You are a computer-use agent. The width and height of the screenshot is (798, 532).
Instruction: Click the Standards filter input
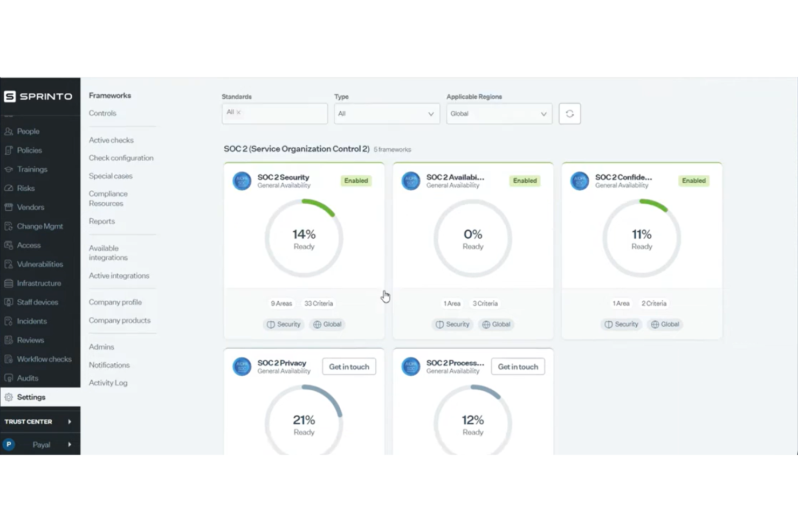(x=274, y=114)
